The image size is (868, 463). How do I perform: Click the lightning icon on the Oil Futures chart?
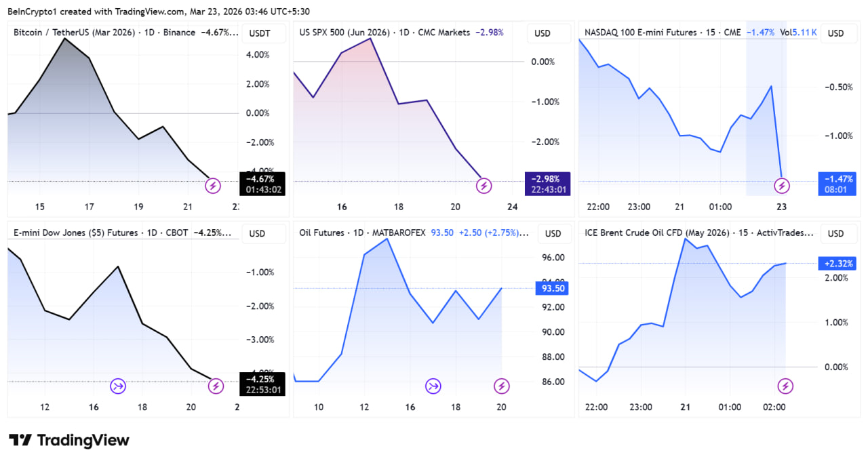tap(501, 386)
